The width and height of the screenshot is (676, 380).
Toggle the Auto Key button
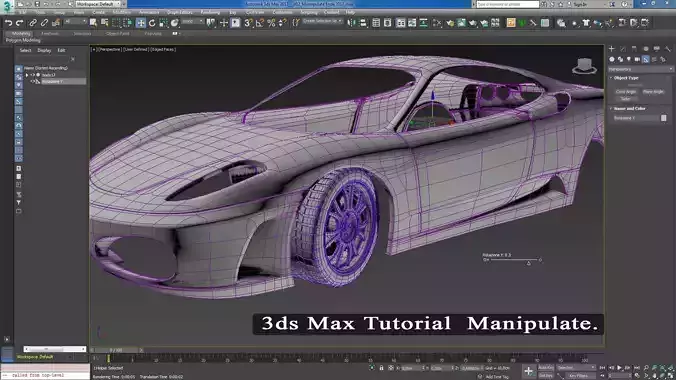546,368
